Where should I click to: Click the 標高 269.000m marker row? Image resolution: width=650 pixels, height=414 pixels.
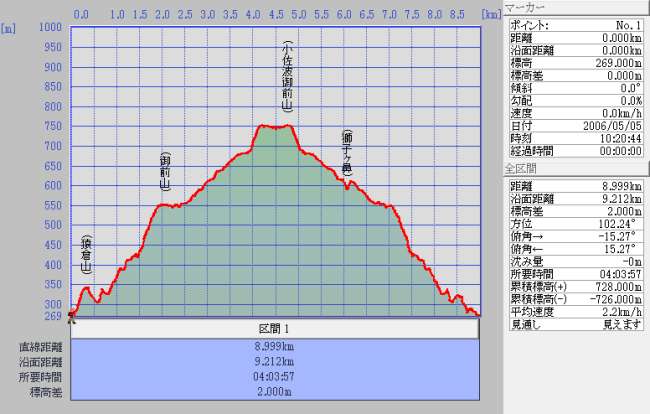(x=575, y=62)
